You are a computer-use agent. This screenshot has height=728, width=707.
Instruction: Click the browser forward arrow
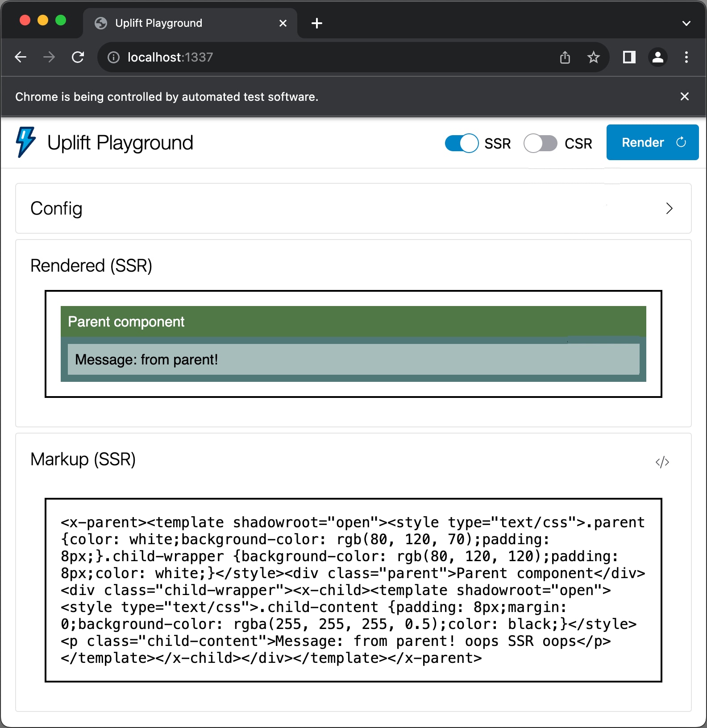[49, 57]
